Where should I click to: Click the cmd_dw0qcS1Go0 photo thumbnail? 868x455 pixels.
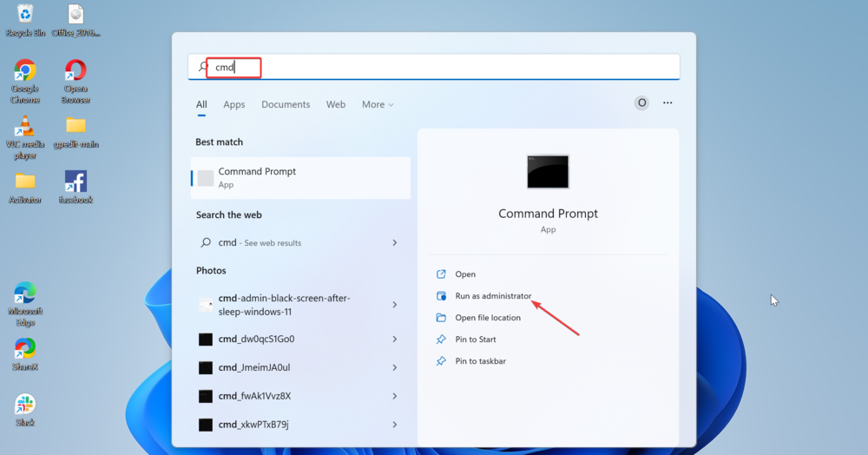coord(206,340)
